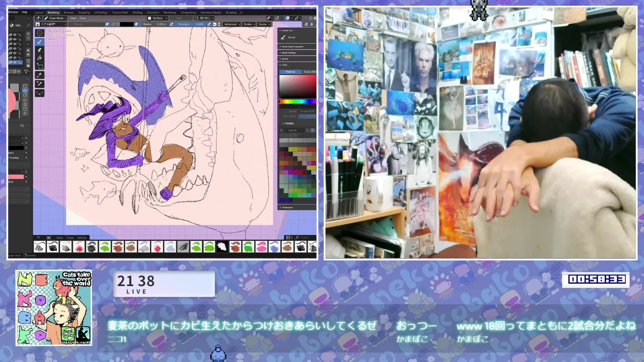
Task: Click the black color field in header
Action: (x=127, y=24)
